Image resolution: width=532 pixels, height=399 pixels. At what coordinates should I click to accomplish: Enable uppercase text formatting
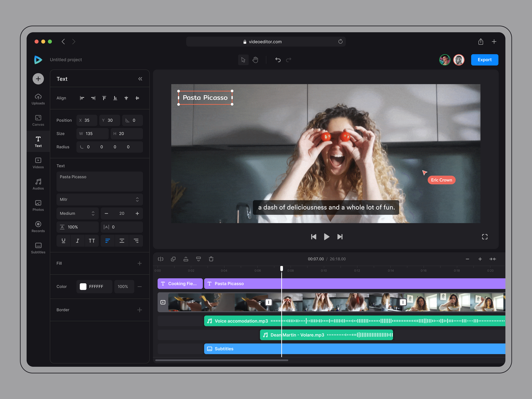(92, 241)
